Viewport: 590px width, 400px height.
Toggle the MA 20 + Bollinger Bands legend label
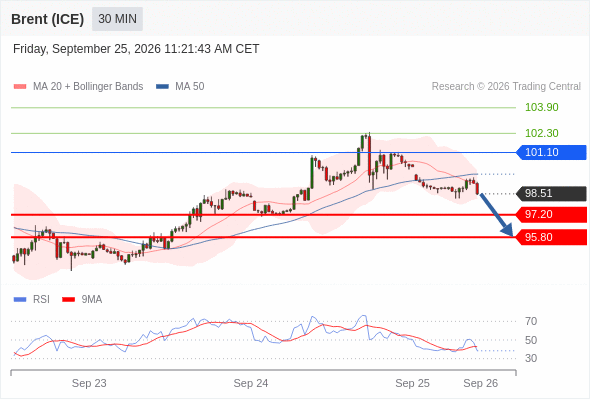click(x=88, y=87)
